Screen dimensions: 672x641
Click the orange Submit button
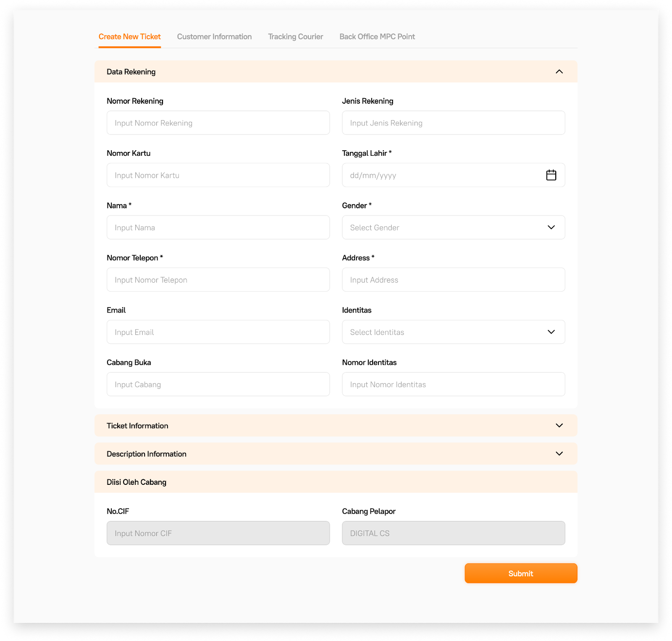point(521,573)
